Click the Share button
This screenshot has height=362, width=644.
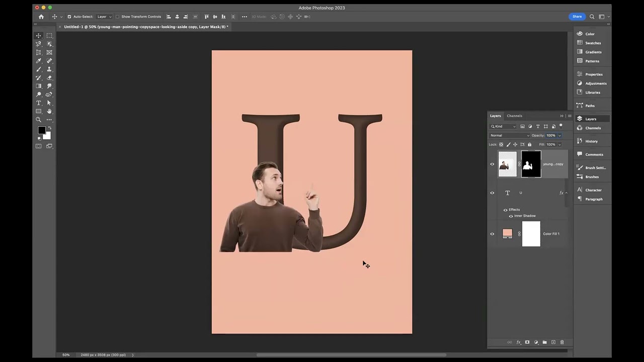pos(577,17)
